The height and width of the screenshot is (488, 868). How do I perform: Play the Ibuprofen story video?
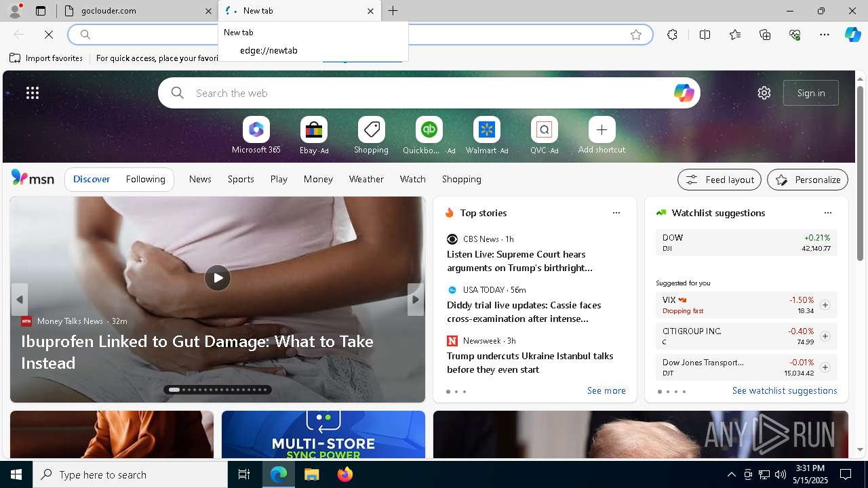pyautogui.click(x=218, y=278)
